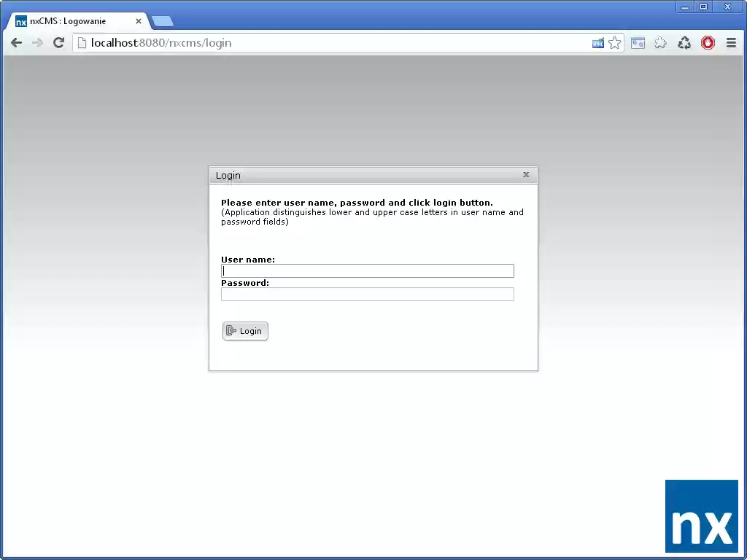This screenshot has width=747, height=560.
Task: Click the User name input field
Action: [x=367, y=271]
